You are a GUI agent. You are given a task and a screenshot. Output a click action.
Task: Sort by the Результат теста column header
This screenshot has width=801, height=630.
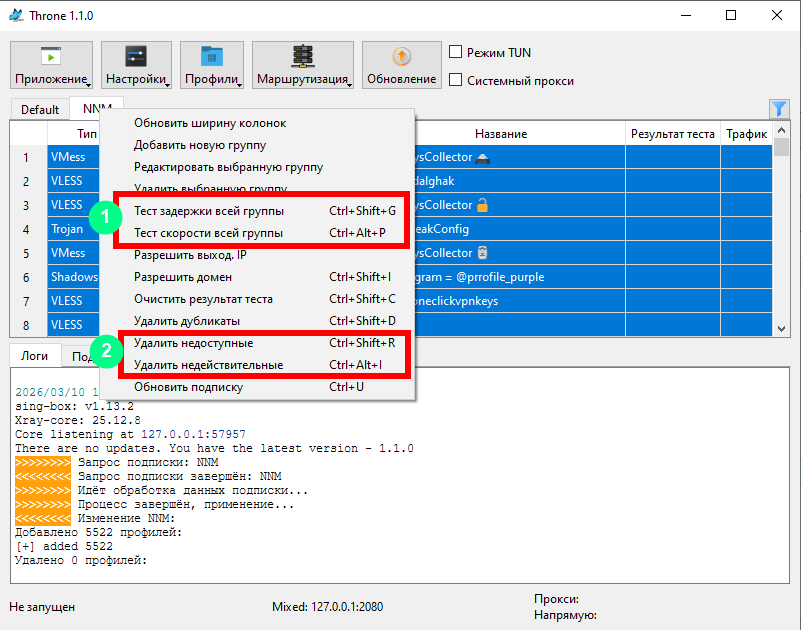[672, 134]
